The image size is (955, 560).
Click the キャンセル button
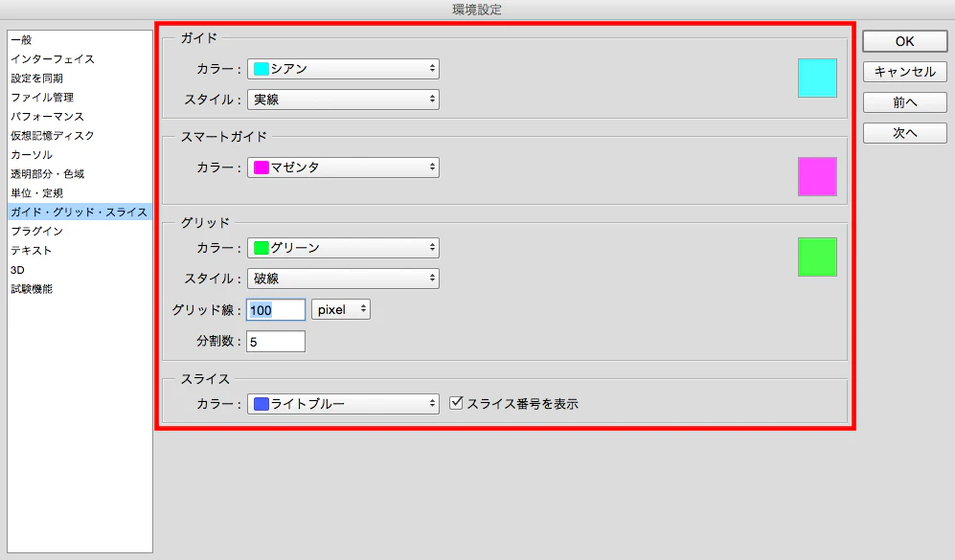tap(904, 72)
